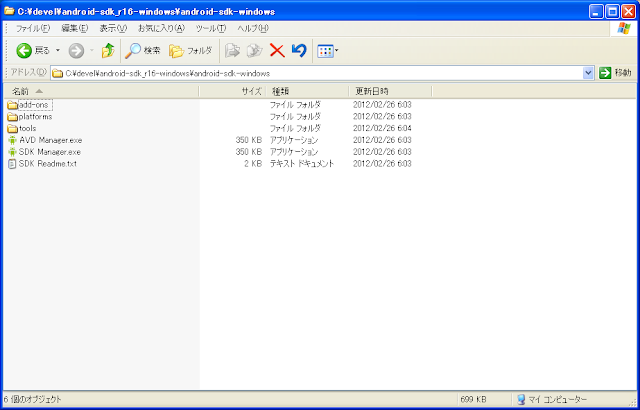Click the AVD Manager.exe file name
This screenshot has width=640, height=410.
click(51, 140)
